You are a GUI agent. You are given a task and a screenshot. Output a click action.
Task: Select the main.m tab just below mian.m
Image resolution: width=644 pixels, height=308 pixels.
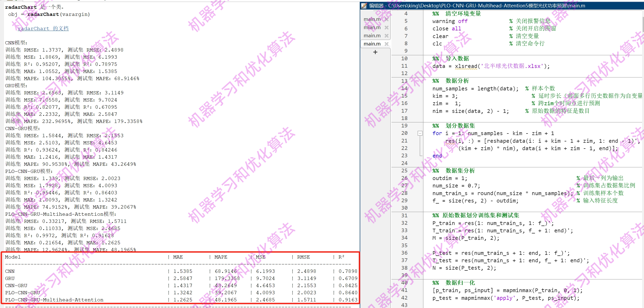(372, 36)
